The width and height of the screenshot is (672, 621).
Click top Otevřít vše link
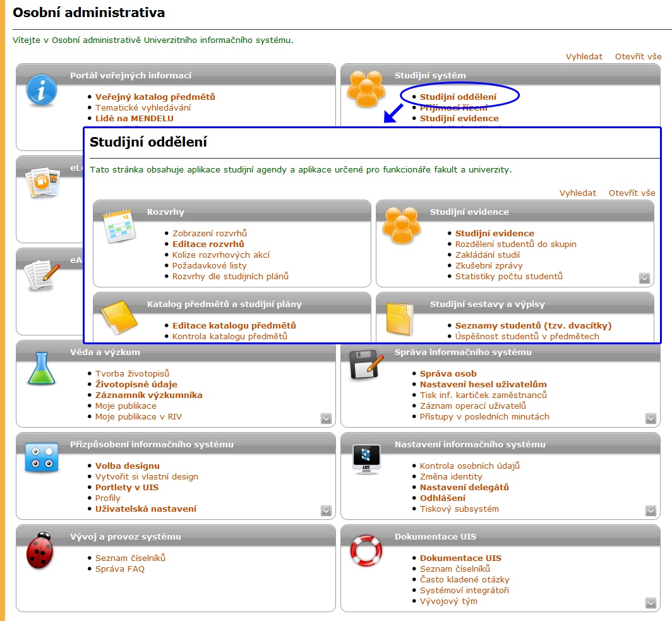tap(638, 57)
